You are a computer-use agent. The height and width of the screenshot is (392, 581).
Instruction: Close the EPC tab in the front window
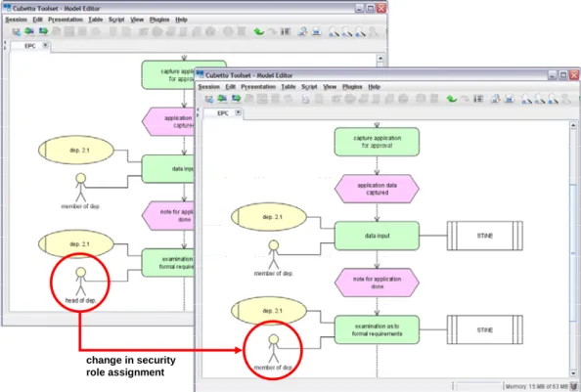(x=239, y=112)
